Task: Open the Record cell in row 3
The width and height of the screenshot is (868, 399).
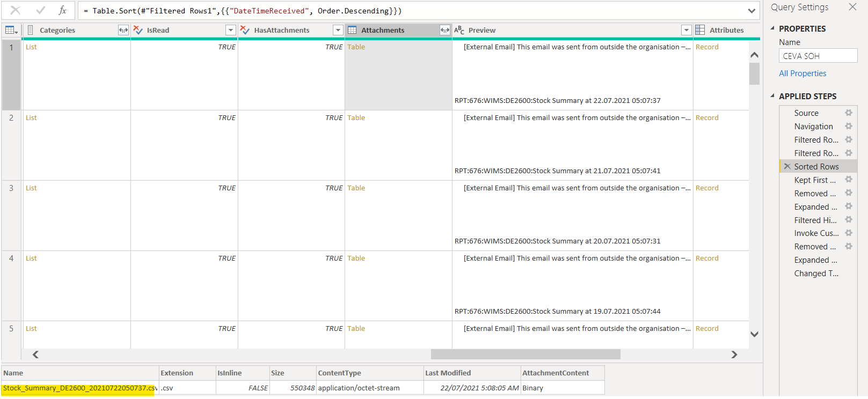Action: (707, 188)
